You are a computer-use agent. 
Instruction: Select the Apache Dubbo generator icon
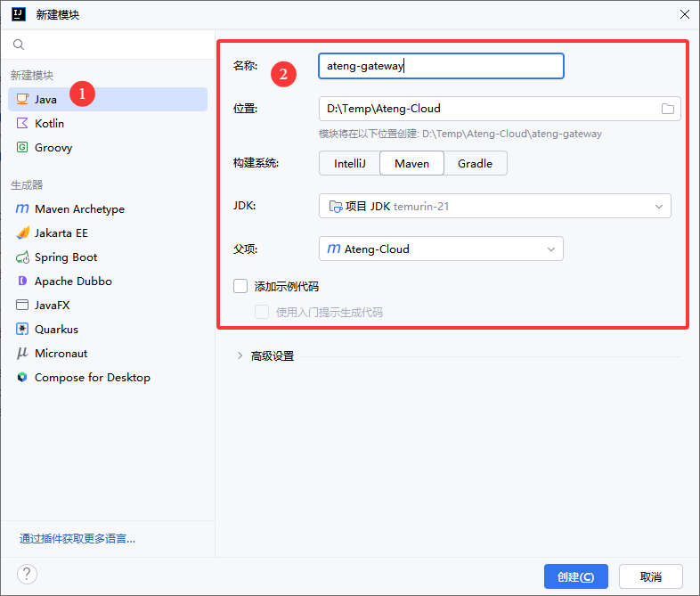pos(22,282)
